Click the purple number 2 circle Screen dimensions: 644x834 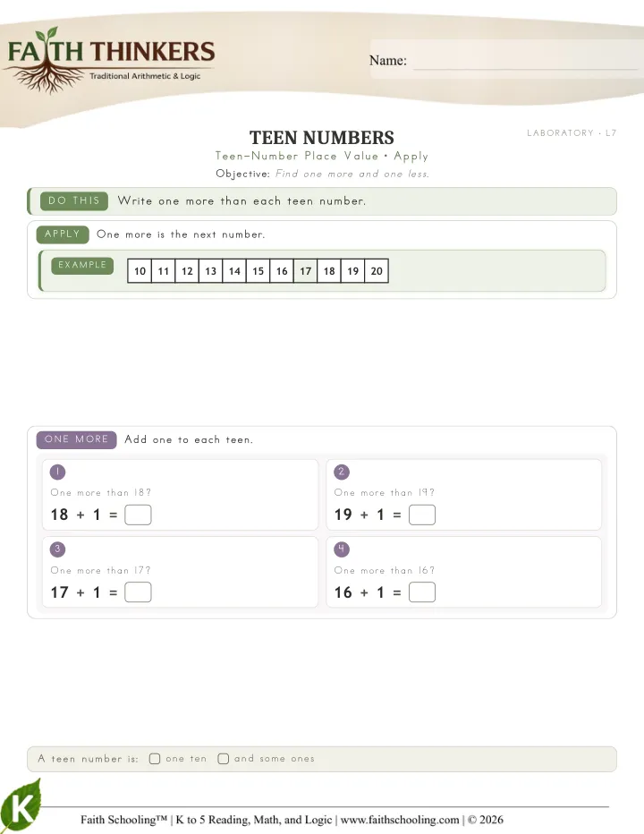342,472
